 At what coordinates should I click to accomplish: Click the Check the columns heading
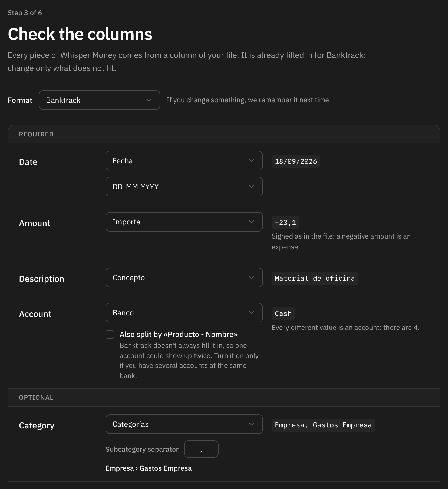80,34
